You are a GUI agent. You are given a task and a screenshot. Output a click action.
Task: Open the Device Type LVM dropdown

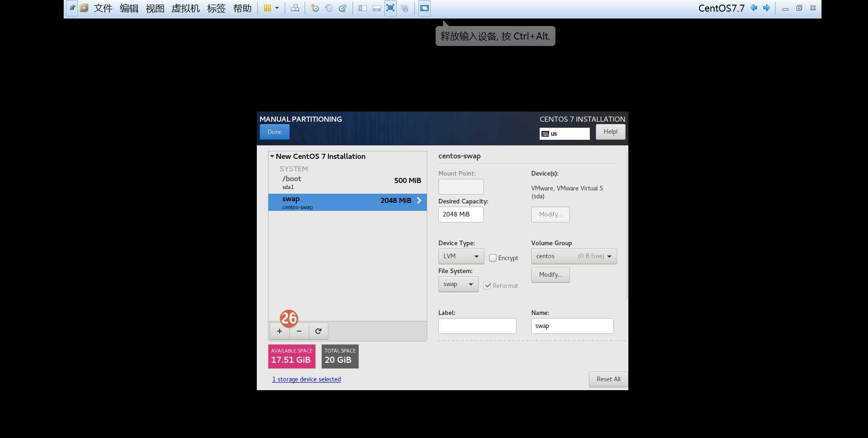click(461, 256)
